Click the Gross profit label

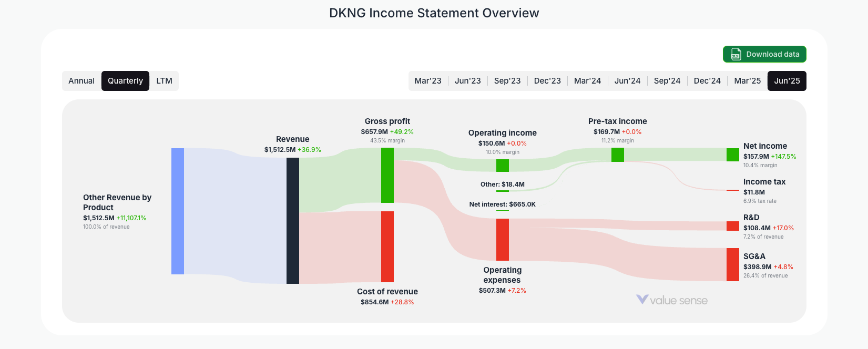387,121
